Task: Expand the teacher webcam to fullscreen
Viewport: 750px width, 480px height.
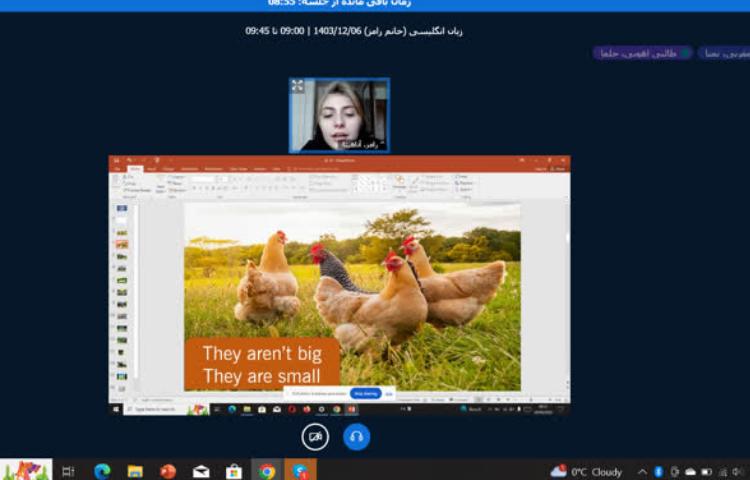Action: pos(298,86)
